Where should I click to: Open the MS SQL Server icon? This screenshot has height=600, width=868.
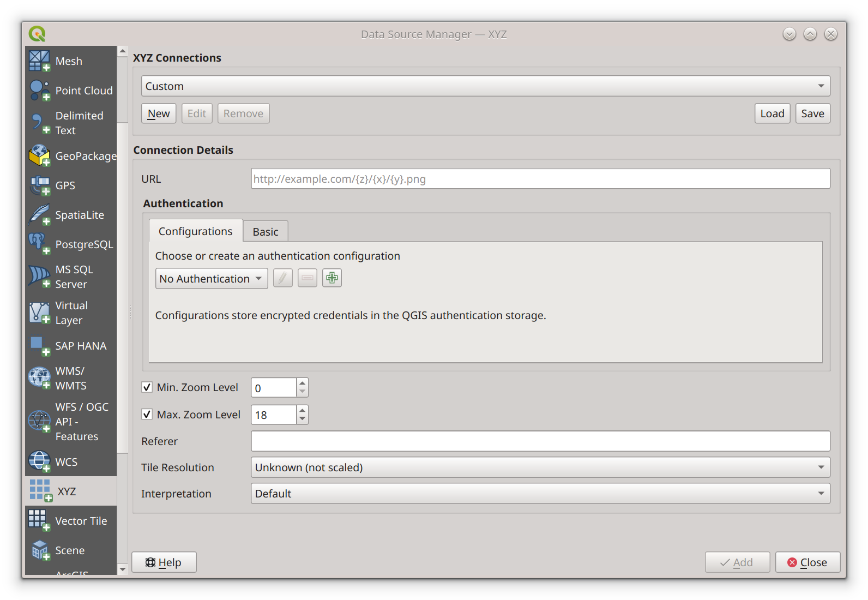pyautogui.click(x=39, y=277)
